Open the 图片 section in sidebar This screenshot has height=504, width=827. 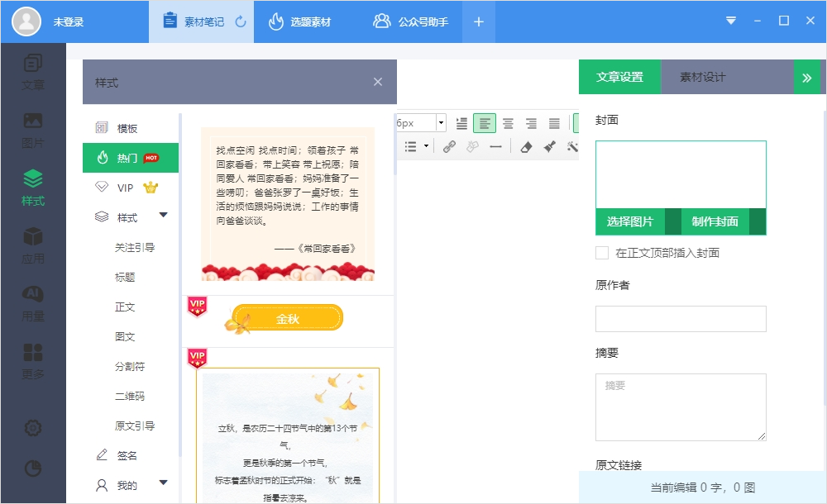pos(33,131)
